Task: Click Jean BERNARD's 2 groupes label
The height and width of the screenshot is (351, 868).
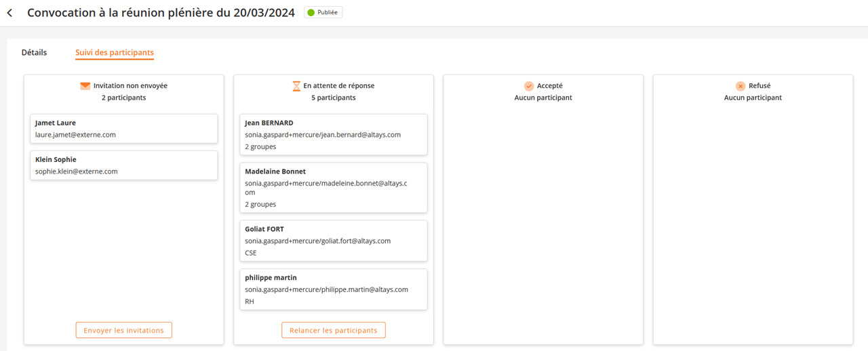Action: click(x=260, y=146)
